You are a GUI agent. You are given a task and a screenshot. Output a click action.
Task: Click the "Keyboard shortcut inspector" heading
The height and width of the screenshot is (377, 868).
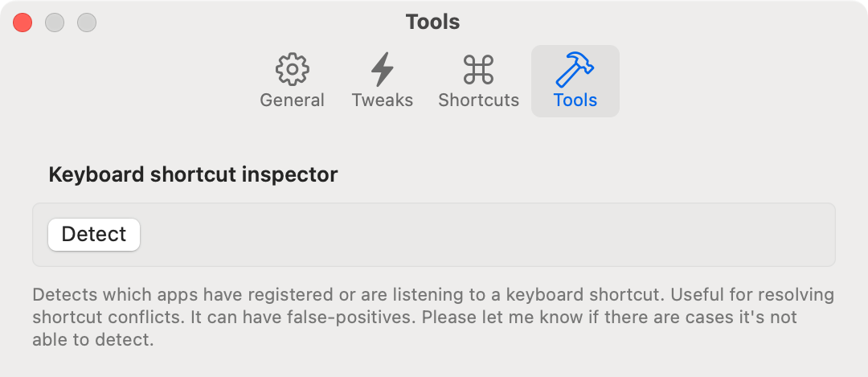click(x=193, y=174)
